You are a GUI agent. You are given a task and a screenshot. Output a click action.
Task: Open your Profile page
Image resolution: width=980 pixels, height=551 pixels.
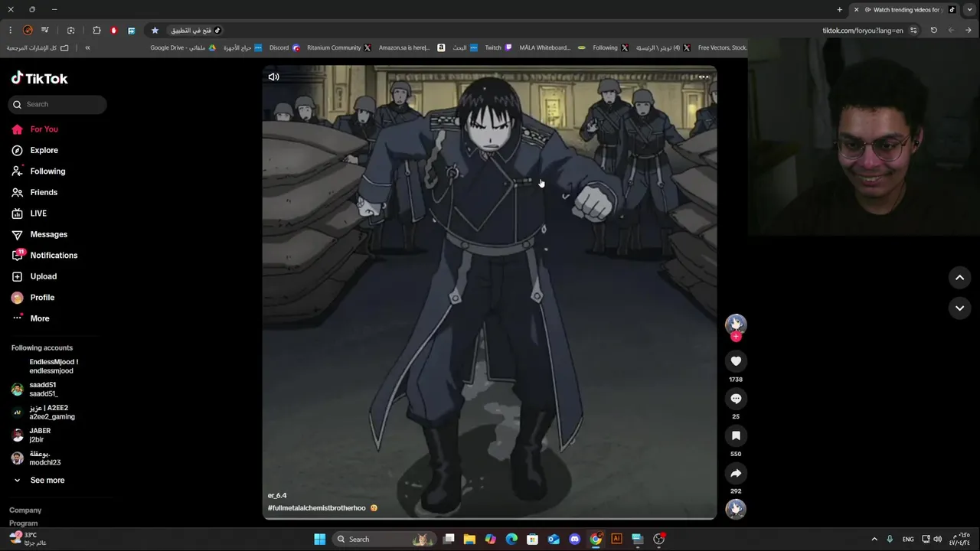point(33,297)
